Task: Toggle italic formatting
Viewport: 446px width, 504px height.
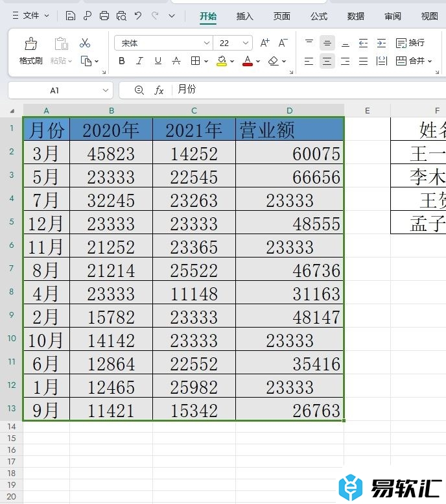Action: pos(139,61)
